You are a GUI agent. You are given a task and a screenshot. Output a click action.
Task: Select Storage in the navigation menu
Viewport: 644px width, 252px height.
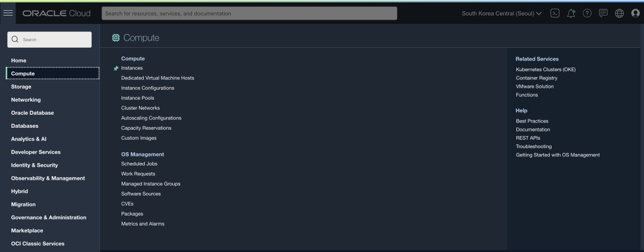[x=21, y=87]
